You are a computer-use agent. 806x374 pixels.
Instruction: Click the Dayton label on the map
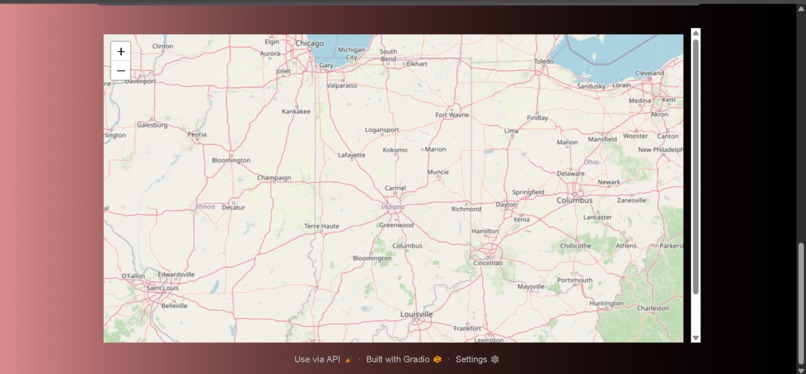click(506, 204)
